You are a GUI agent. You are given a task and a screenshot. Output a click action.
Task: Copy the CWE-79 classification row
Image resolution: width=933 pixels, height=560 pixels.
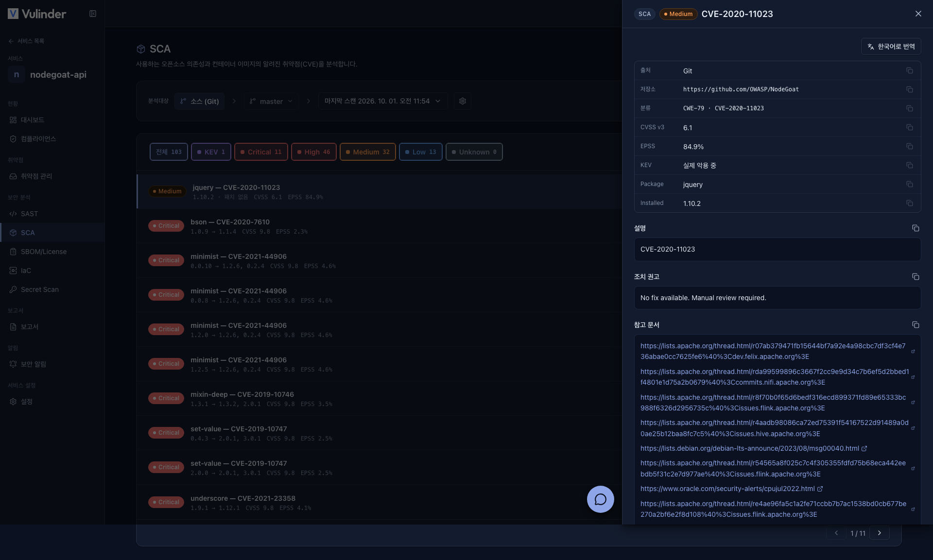pos(909,108)
